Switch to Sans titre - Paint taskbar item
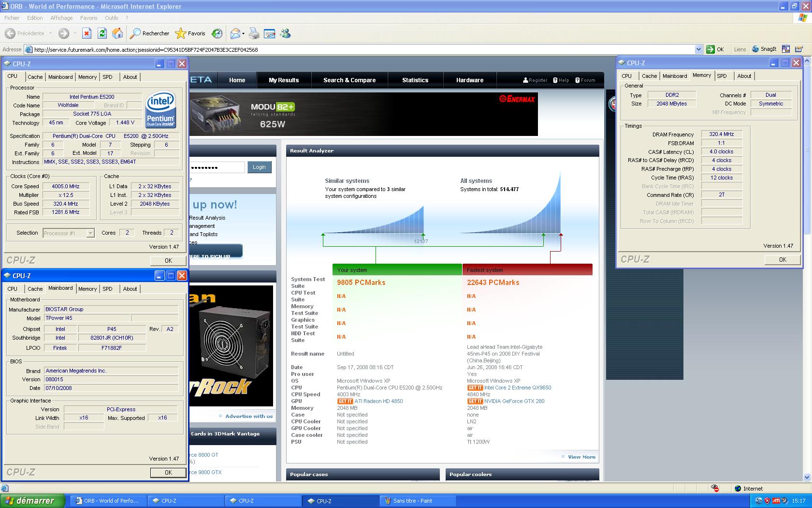Image resolution: width=812 pixels, height=508 pixels. click(x=418, y=501)
